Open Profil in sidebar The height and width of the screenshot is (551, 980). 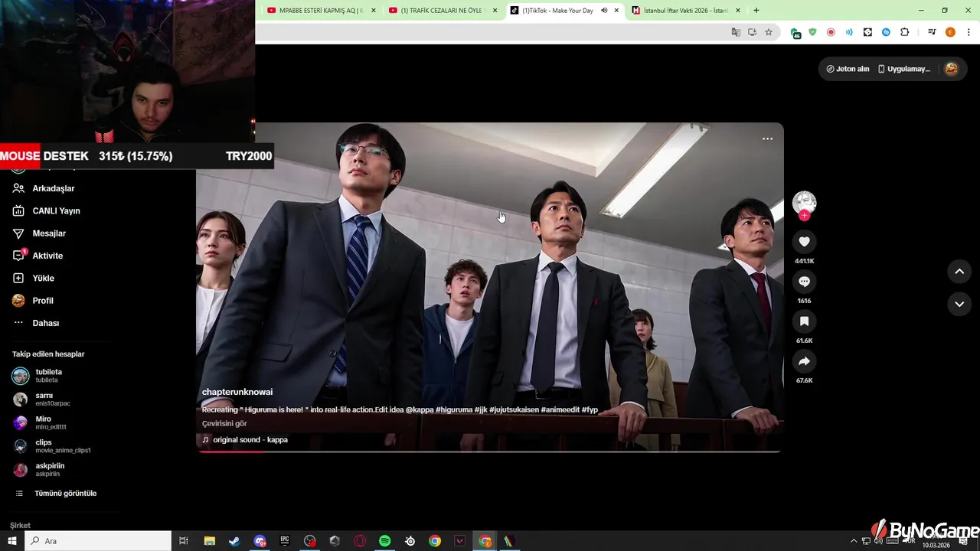(x=43, y=301)
